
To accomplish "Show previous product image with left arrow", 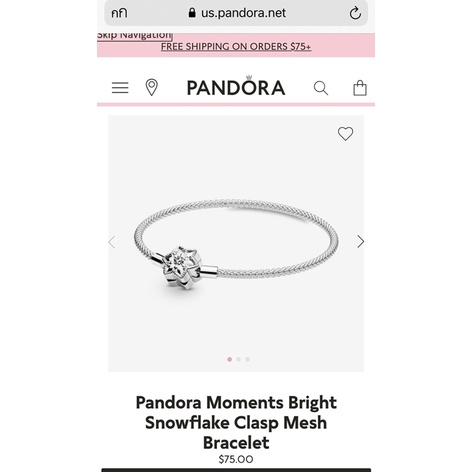I will 112,242.
